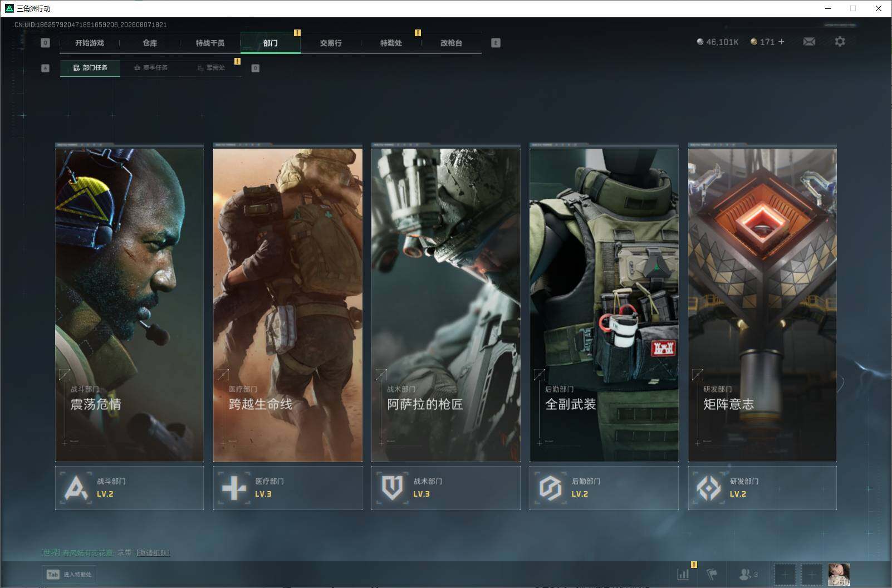Open the friends list icon showing 3
This screenshot has width=892, height=588.
tap(748, 574)
